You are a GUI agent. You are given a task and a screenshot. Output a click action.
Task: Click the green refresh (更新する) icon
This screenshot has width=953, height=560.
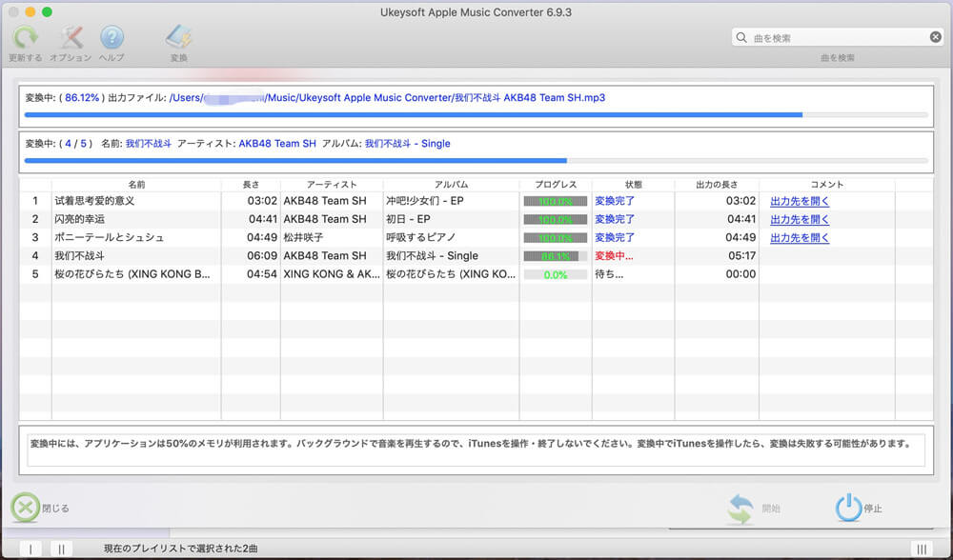pos(26,38)
